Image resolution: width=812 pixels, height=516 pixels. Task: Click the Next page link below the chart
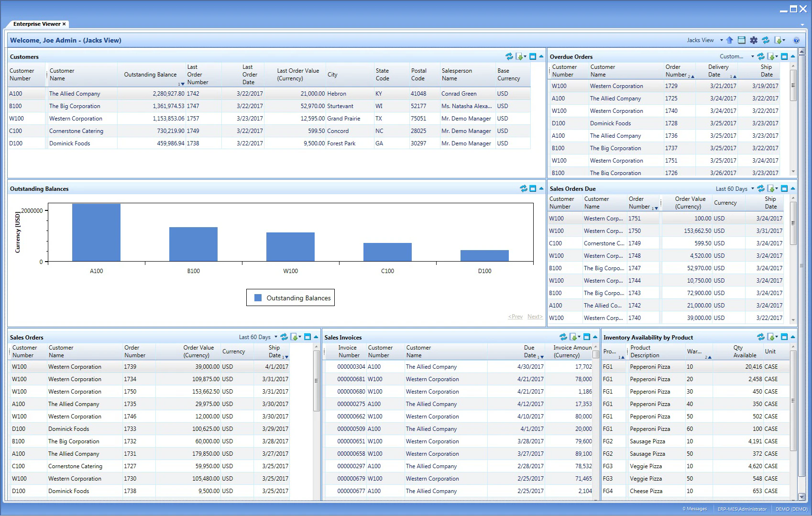[x=535, y=316]
